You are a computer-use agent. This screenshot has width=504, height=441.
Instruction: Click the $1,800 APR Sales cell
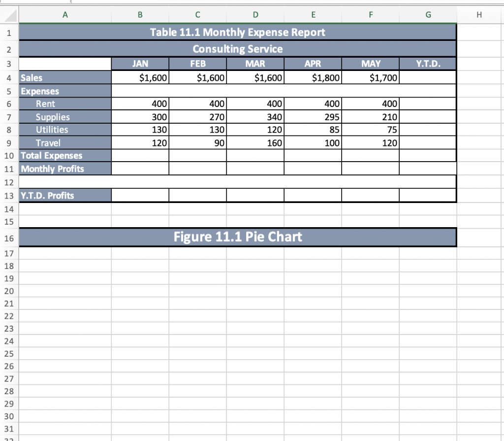[313, 78]
